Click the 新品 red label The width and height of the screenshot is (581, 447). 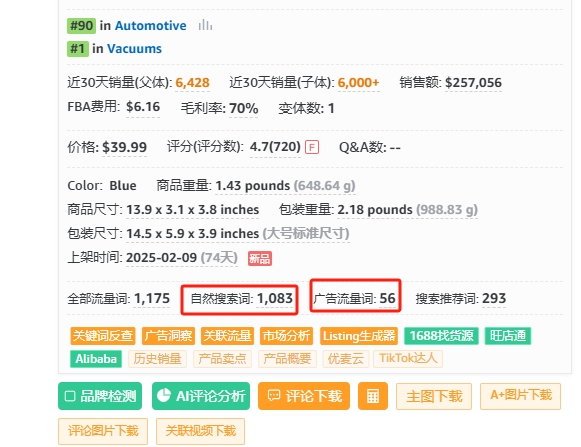(260, 258)
